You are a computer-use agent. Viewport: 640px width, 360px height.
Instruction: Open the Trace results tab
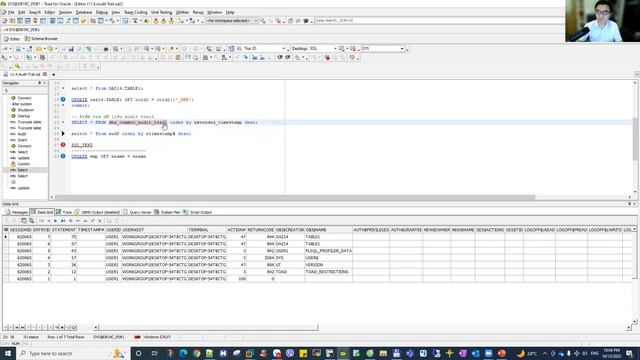[x=64, y=212]
